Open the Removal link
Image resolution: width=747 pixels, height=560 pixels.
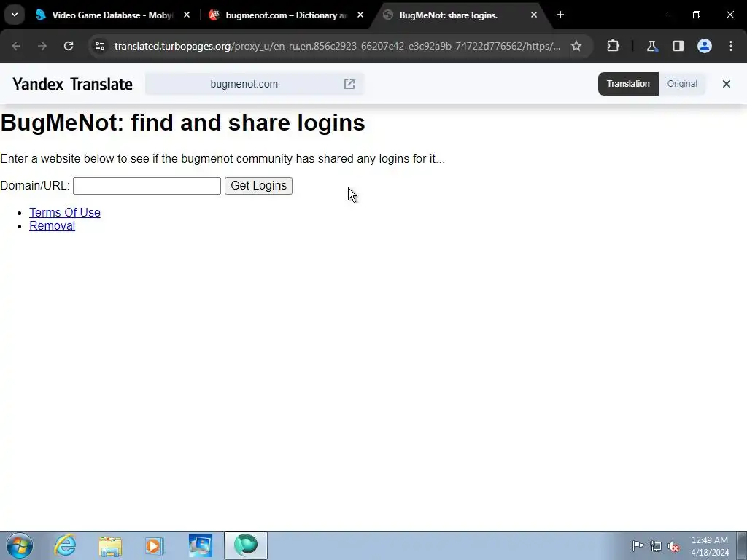pyautogui.click(x=53, y=226)
